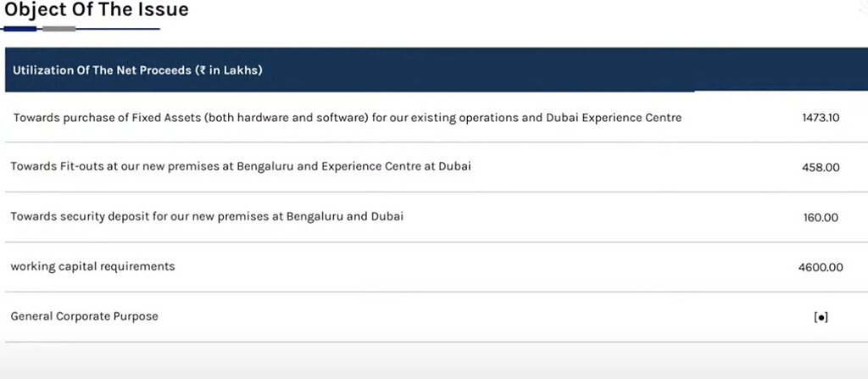This screenshot has width=868, height=379.
Task: Select the security deposit row label
Action: click(207, 216)
